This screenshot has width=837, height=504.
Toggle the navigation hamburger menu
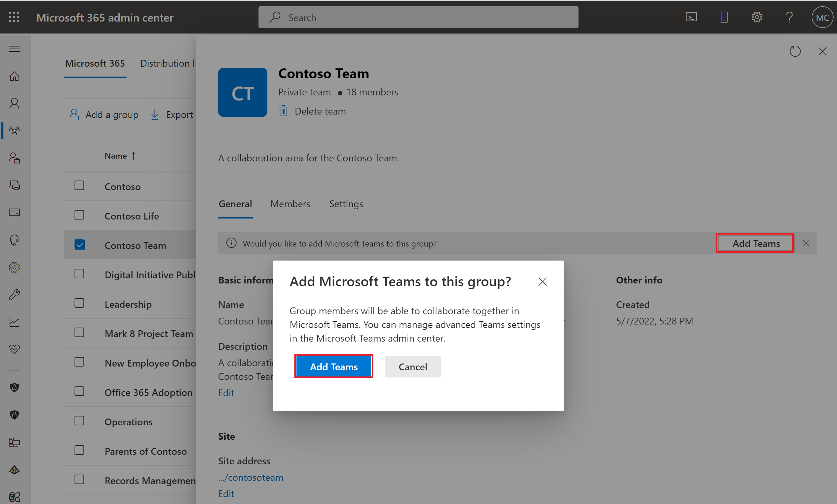[x=14, y=49]
